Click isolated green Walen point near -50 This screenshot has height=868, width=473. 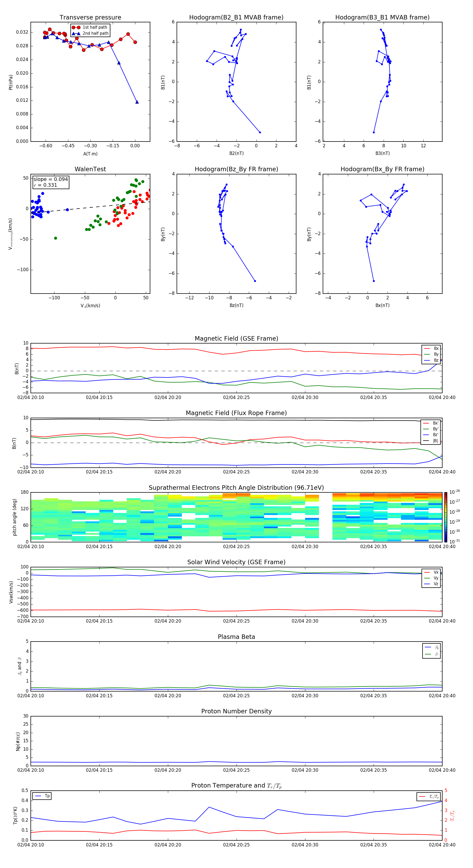click(55, 238)
